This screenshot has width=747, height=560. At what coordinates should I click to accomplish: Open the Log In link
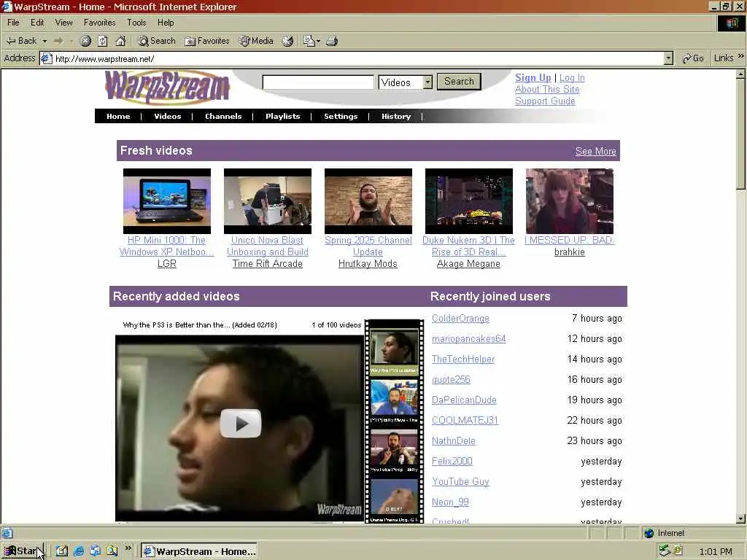click(572, 77)
